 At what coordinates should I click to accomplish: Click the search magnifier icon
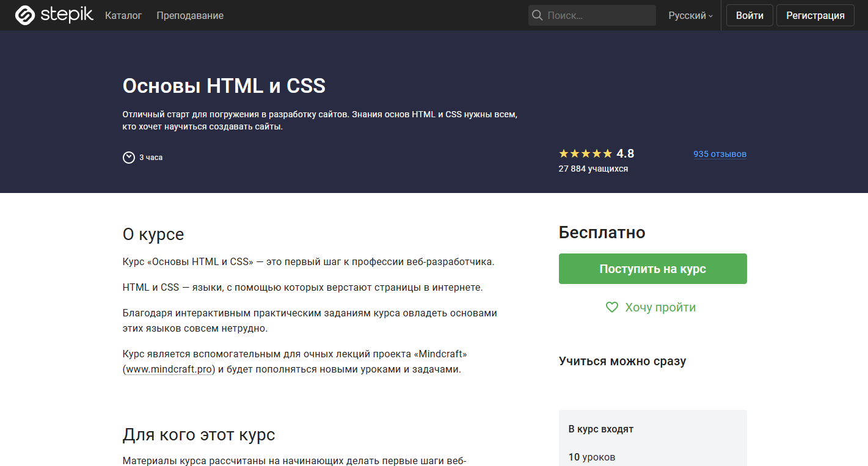coord(537,15)
